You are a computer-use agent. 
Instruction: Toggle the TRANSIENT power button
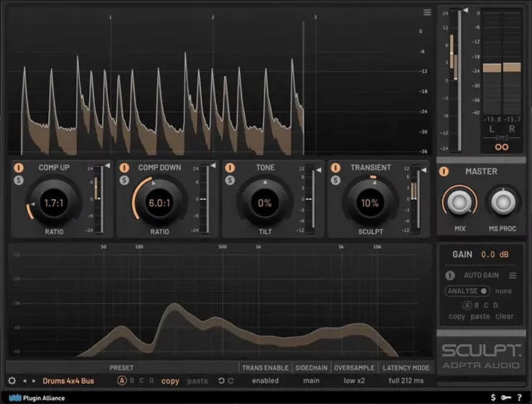pyautogui.click(x=335, y=167)
